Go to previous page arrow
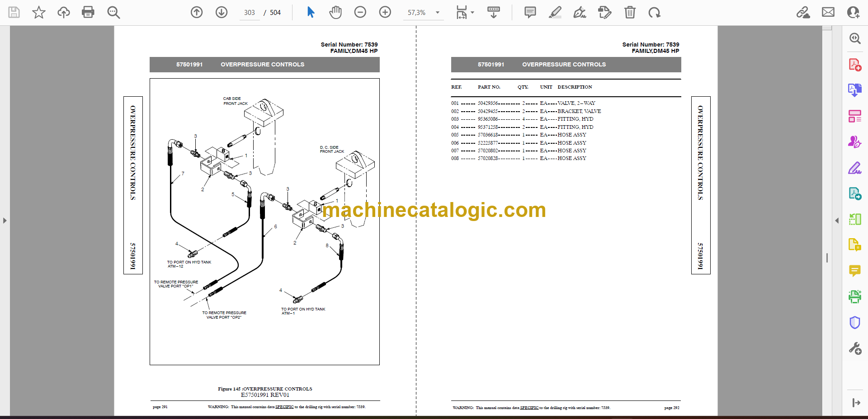868x419 pixels. 197,12
